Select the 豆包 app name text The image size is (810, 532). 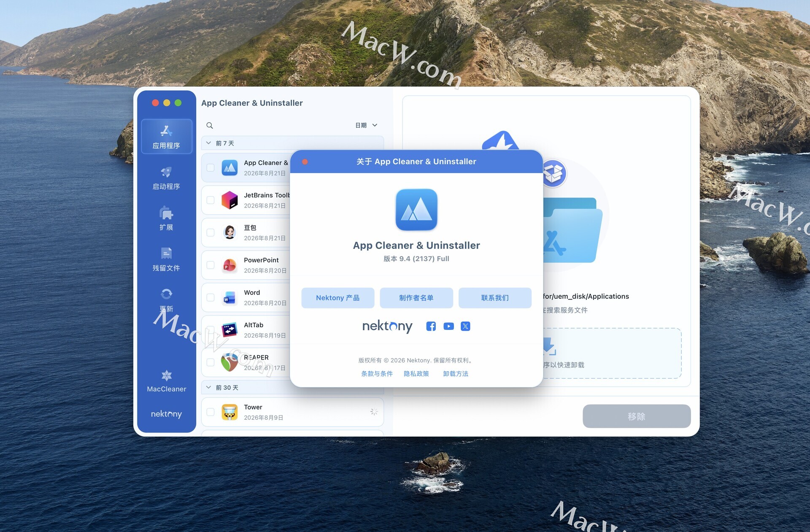(250, 228)
